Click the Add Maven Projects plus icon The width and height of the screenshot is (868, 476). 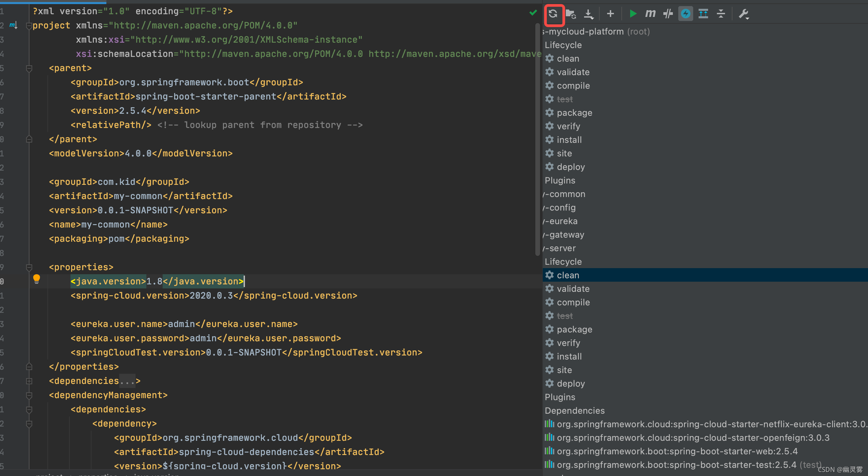[x=610, y=14]
